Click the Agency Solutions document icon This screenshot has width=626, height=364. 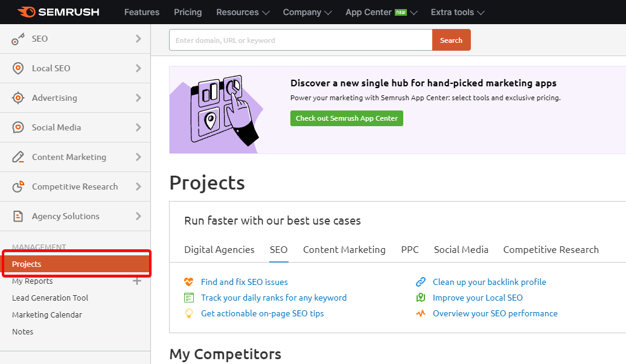(x=18, y=216)
